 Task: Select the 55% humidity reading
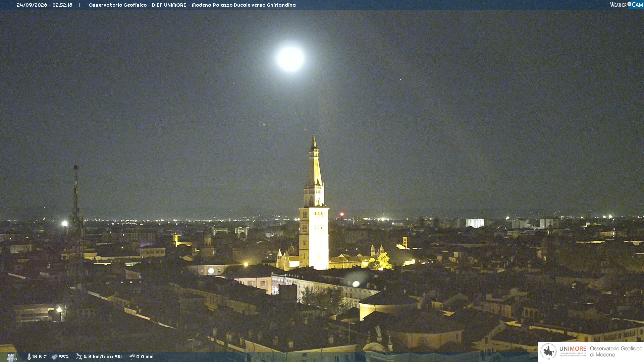64,357
